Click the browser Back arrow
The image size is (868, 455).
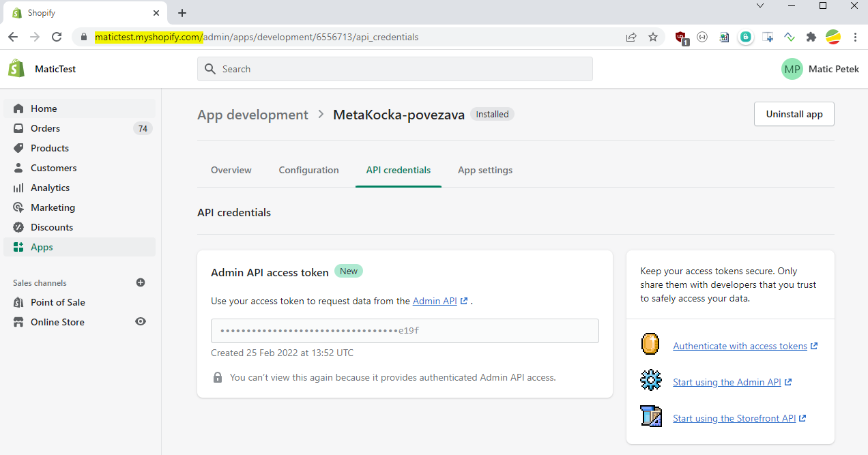pyautogui.click(x=13, y=37)
